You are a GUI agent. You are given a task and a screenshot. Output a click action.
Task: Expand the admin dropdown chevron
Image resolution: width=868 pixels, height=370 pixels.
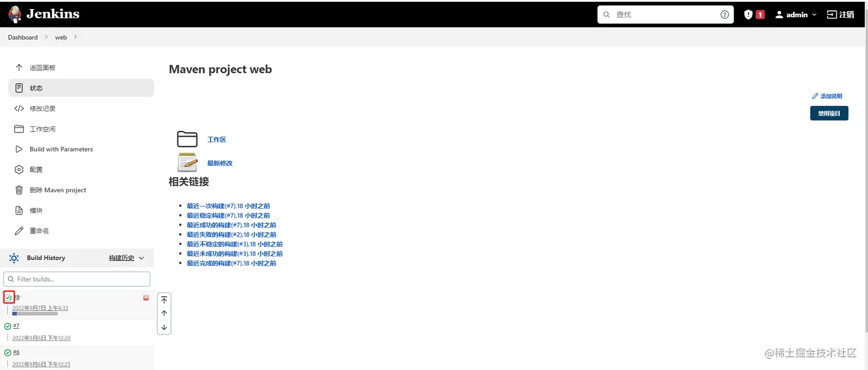point(814,15)
